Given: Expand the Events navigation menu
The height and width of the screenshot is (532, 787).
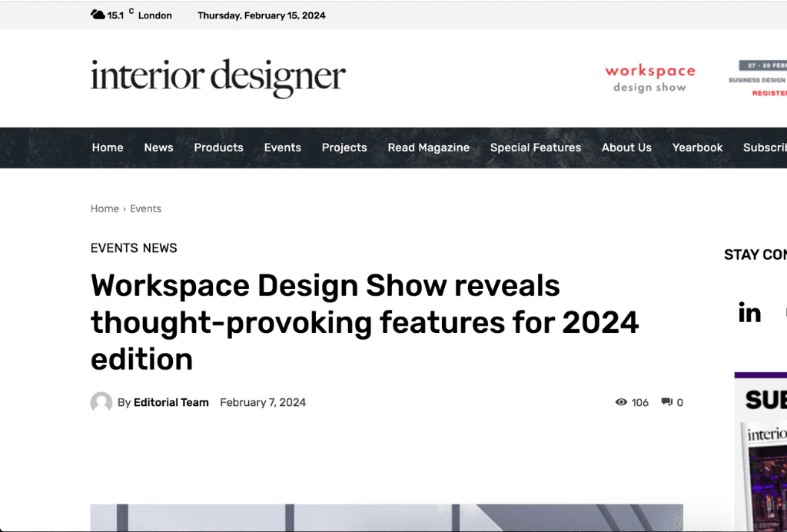Looking at the screenshot, I should [282, 148].
